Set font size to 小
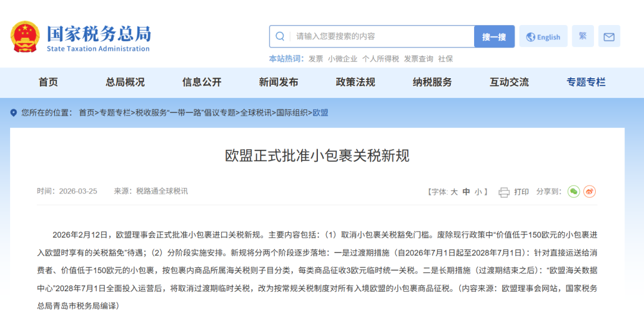Image resolution: width=644 pixels, height=336 pixels. tap(478, 192)
